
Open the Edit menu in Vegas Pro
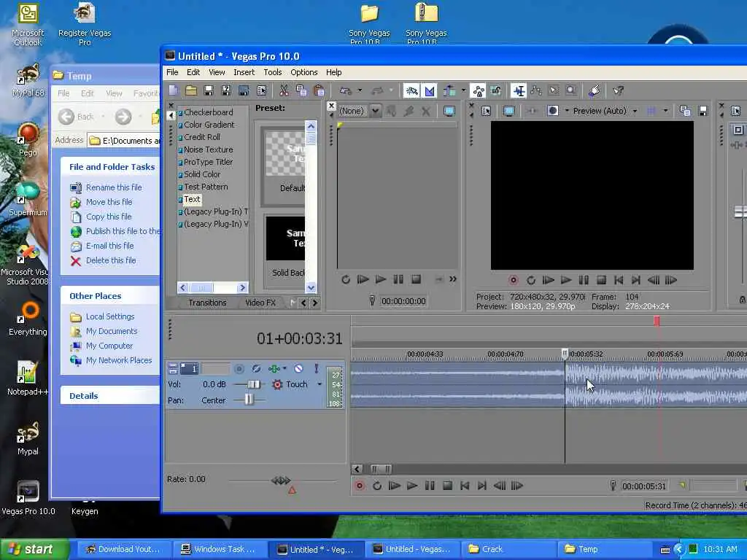pos(193,72)
